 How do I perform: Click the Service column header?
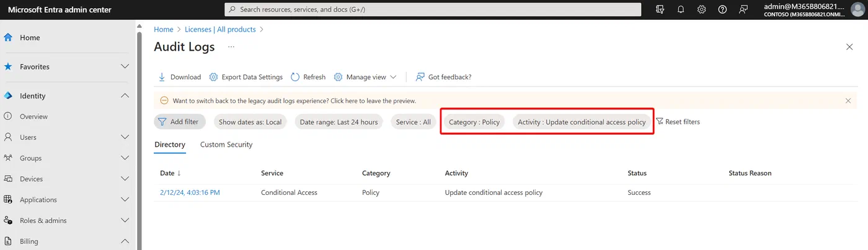(x=272, y=173)
